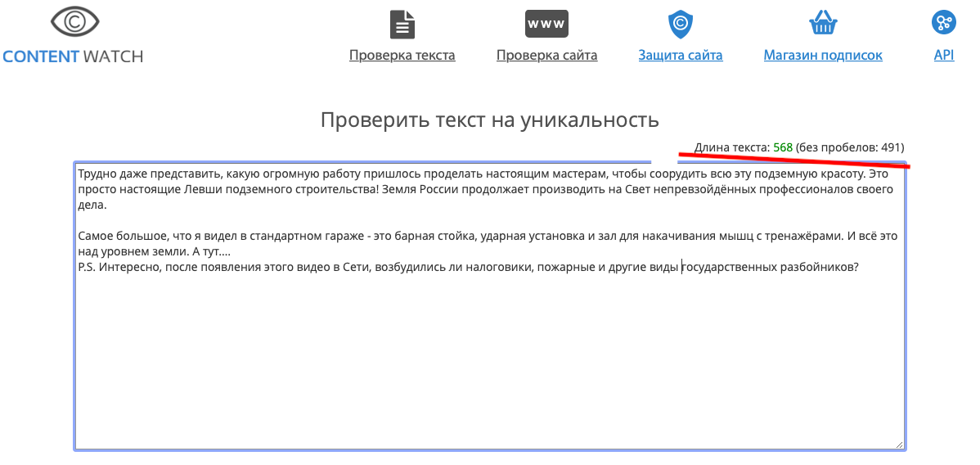Click the blue shield copyright icon
Screen dimensions: 980x465
(x=680, y=25)
